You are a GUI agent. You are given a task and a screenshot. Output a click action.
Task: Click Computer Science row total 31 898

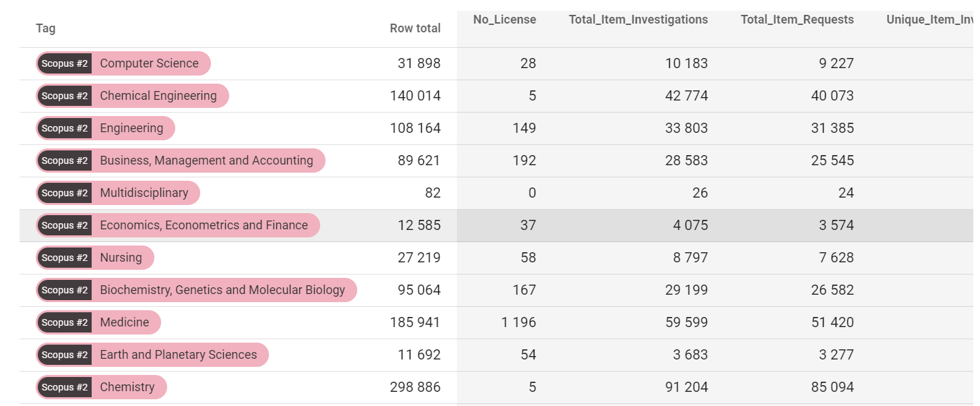click(x=419, y=63)
